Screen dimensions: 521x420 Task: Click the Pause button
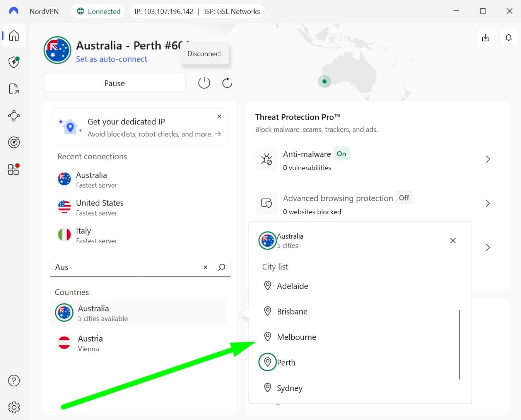click(x=114, y=83)
